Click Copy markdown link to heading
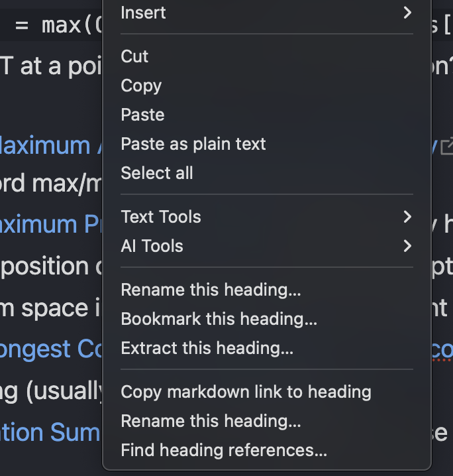 (267, 392)
